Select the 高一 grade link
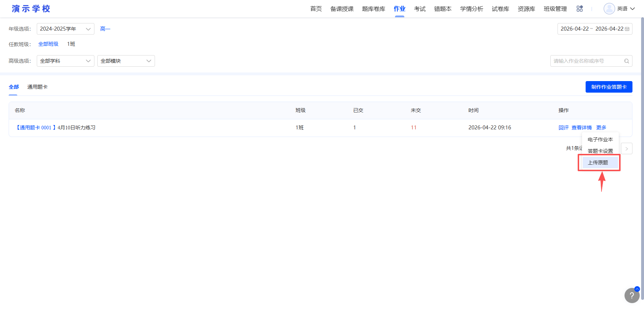644x311 pixels. point(105,29)
